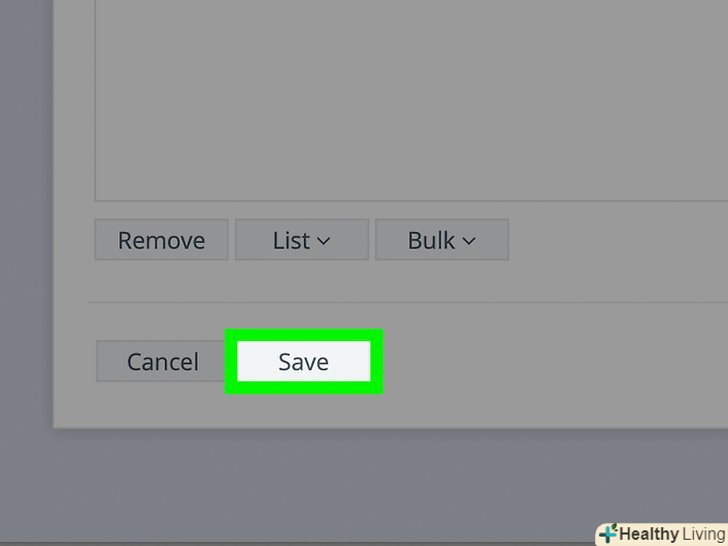Cancel the dialog without saving
The width and height of the screenshot is (728, 546).
point(162,361)
